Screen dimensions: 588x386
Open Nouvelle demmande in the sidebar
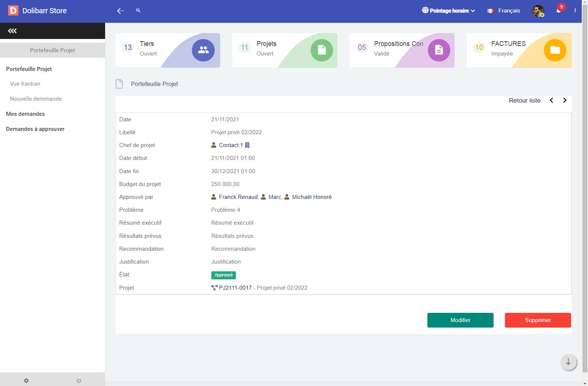click(36, 99)
